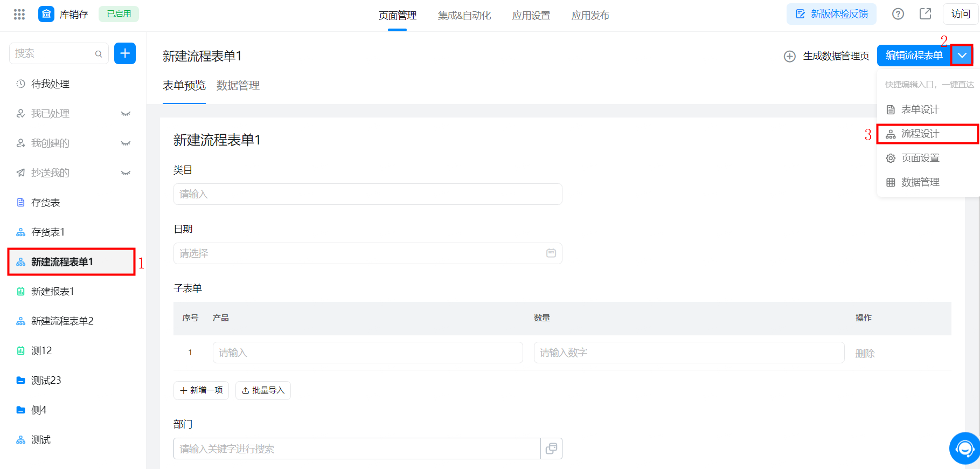Choose 表单设计 from dropdown menu
The height and width of the screenshot is (469, 980).
pos(928,109)
